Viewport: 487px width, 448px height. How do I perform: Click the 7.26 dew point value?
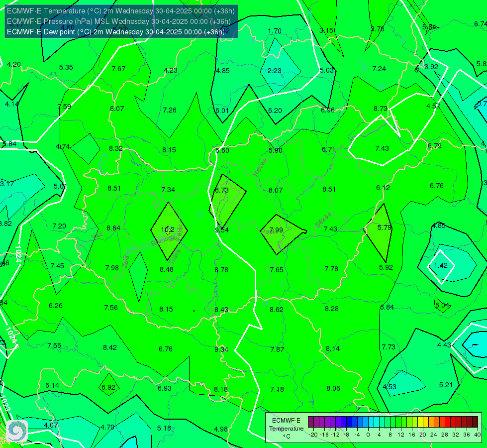pyautogui.click(x=170, y=110)
